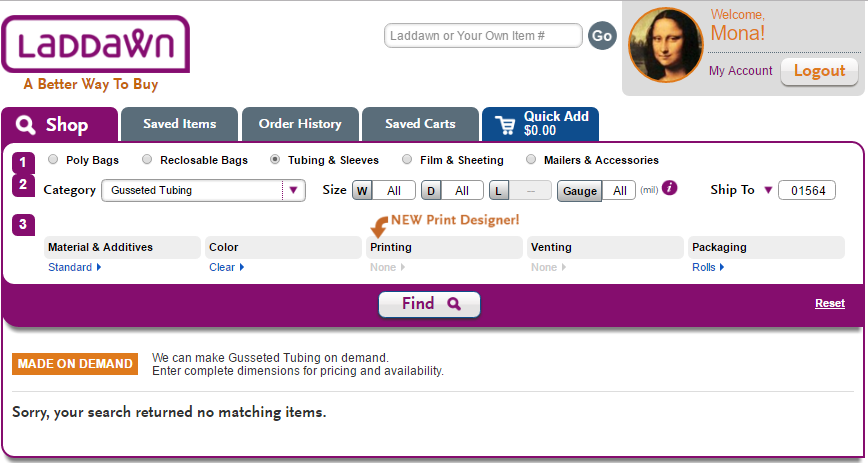The image size is (868, 463).
Task: Switch to the Order History tab
Action: pyautogui.click(x=300, y=124)
